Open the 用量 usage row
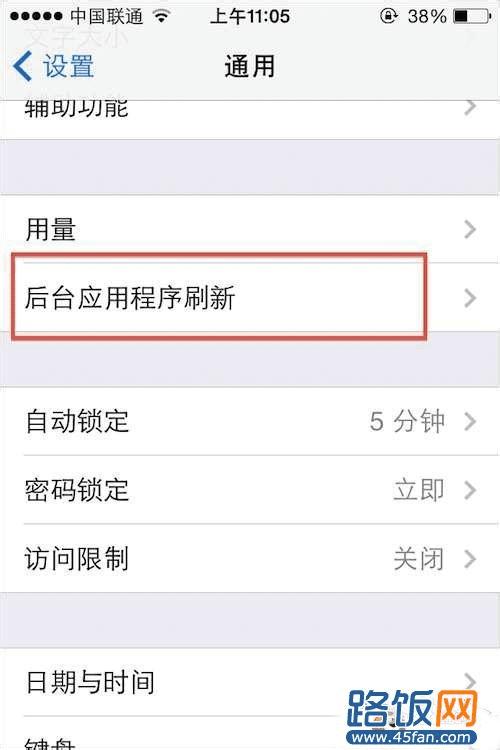Image resolution: width=500 pixels, height=750 pixels. [x=250, y=229]
